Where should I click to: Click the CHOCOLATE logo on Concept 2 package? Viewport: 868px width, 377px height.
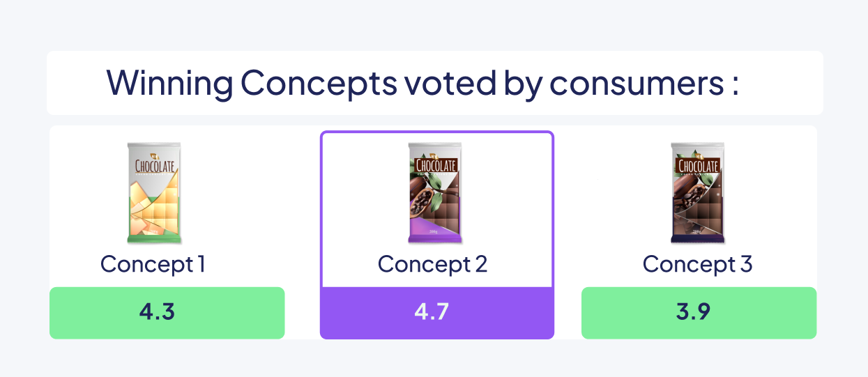coord(436,166)
